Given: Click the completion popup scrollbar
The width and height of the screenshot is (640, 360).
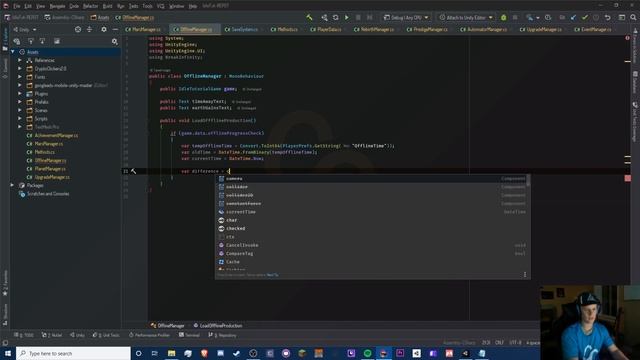Looking at the screenshot, I should [x=529, y=180].
